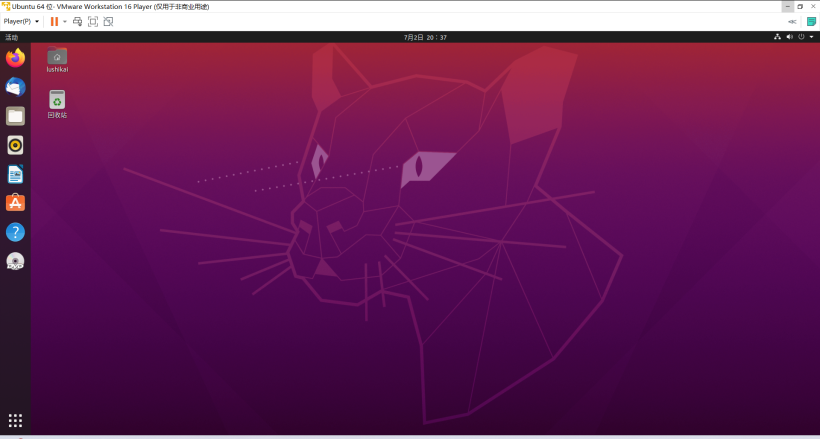This screenshot has width=820, height=439.
Task: Open Ubuntu Software store
Action: pos(15,202)
